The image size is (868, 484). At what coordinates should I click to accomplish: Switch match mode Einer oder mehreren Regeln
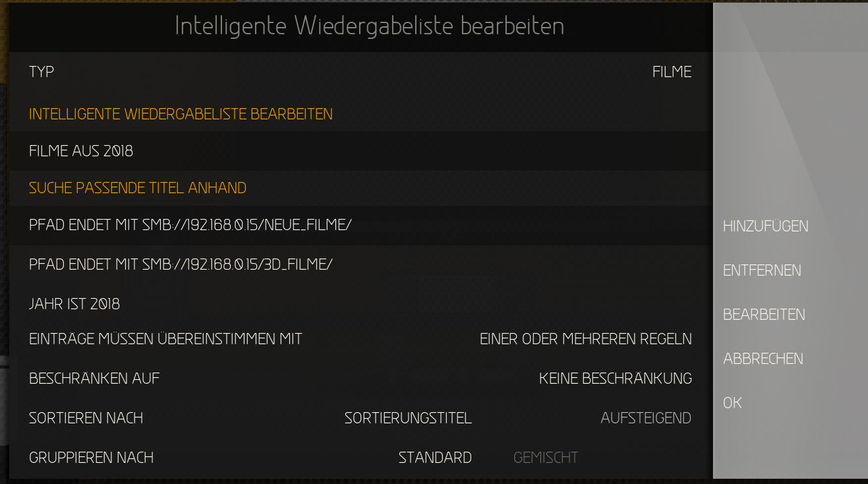click(x=585, y=339)
